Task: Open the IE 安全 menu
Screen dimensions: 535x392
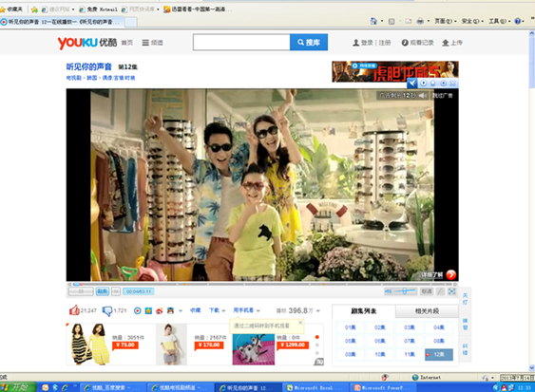Action: (x=472, y=21)
